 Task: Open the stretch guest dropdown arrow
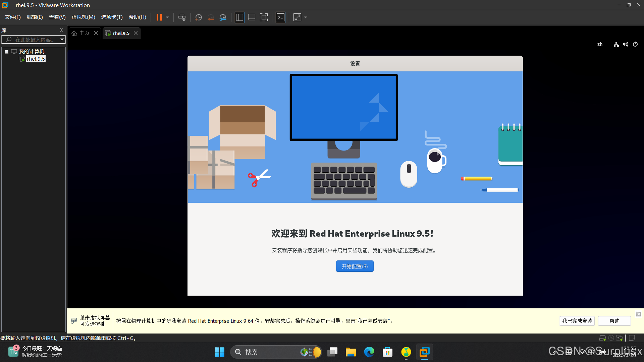(306, 17)
